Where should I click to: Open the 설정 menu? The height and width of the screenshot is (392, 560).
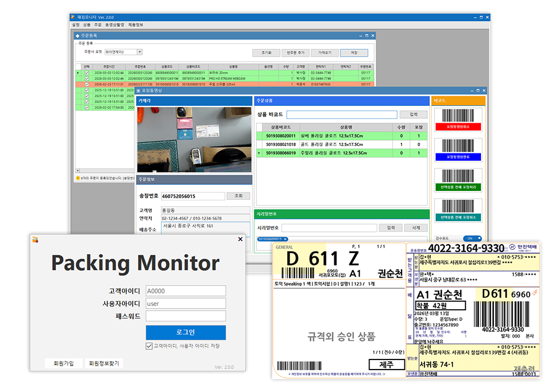pyautogui.click(x=76, y=25)
